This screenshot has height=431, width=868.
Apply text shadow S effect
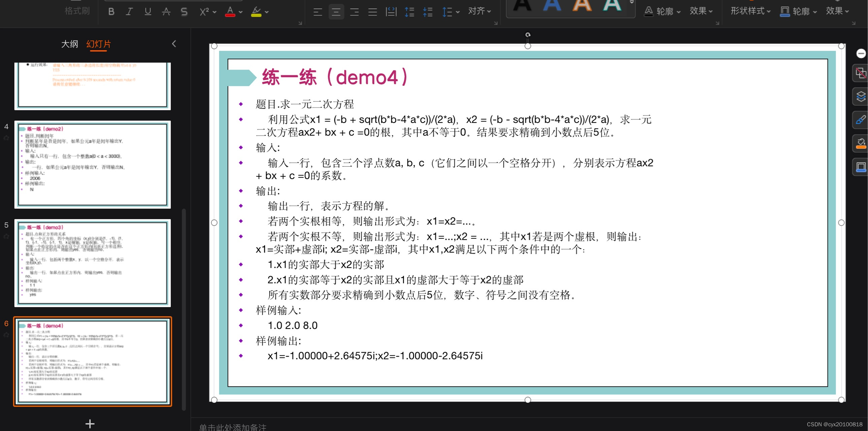(x=184, y=12)
